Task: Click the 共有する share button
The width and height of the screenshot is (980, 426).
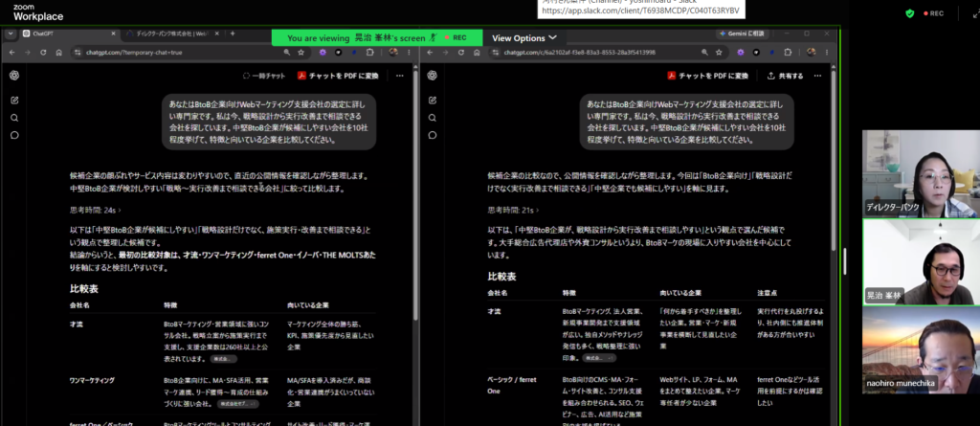Action: point(785,76)
